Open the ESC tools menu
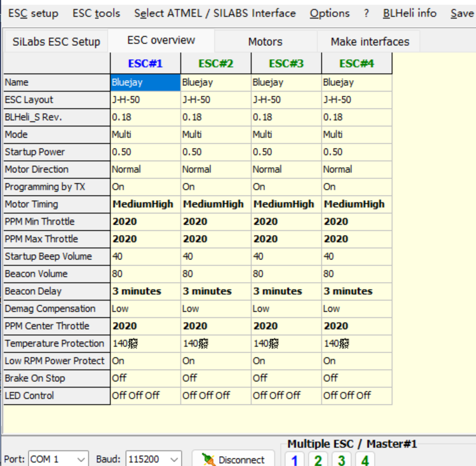This screenshot has height=466, width=476. (96, 13)
